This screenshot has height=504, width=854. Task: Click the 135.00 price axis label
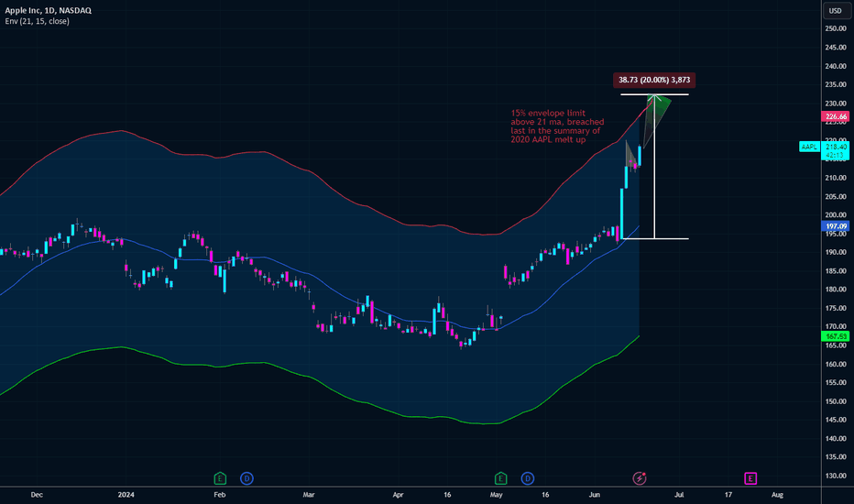(x=836, y=456)
